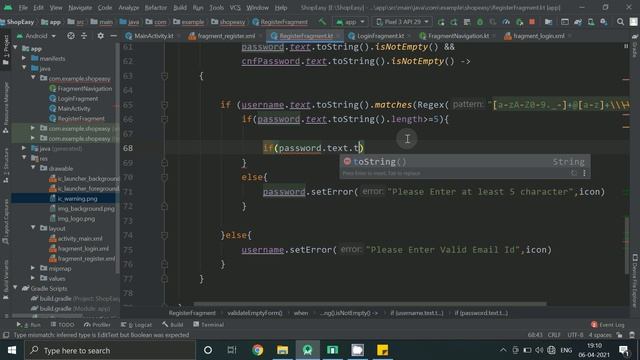Screen dimensions: 640x360
Task: Toggle the Build Variants side tab
Action: point(5,280)
